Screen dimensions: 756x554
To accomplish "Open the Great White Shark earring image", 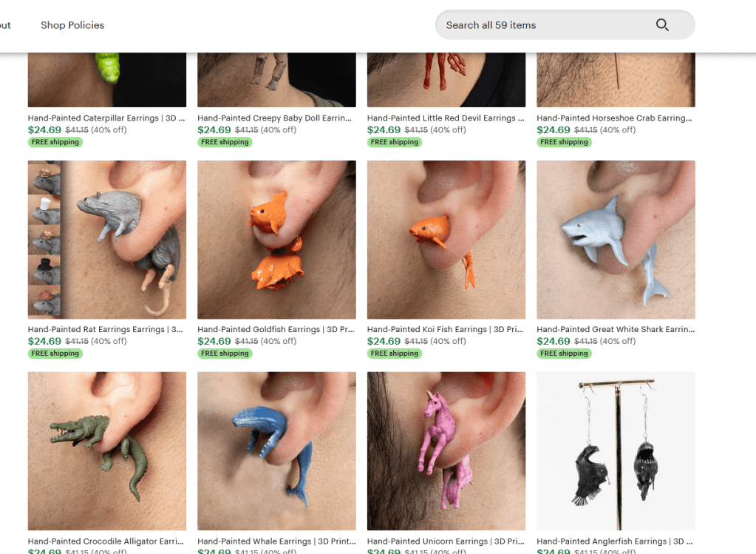I will pos(616,240).
